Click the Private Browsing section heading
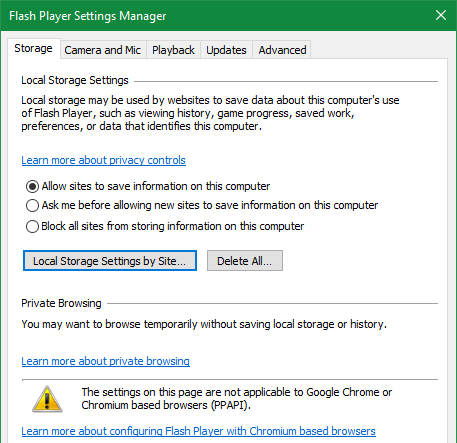Screen dimensions: 457x443 point(61,303)
